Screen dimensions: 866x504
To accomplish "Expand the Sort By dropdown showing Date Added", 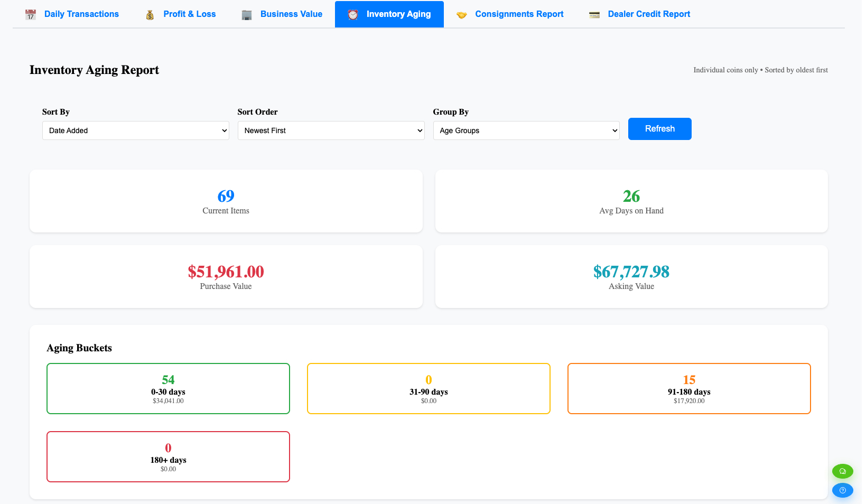I will [136, 130].
